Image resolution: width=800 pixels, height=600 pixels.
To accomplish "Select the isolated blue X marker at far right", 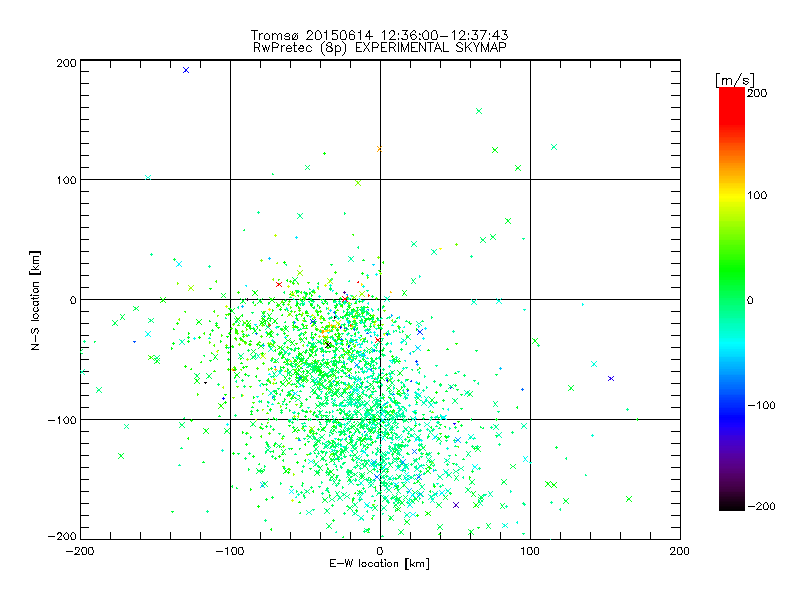I will pos(611,379).
